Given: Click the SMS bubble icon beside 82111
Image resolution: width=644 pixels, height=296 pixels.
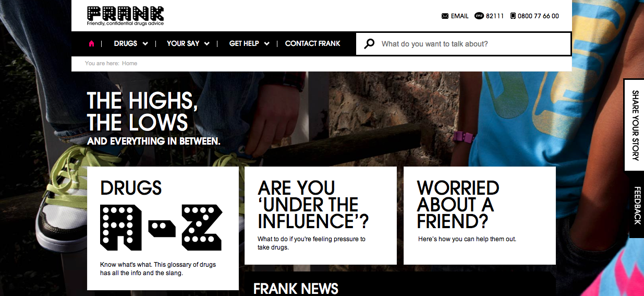Looking at the screenshot, I should 479,16.
